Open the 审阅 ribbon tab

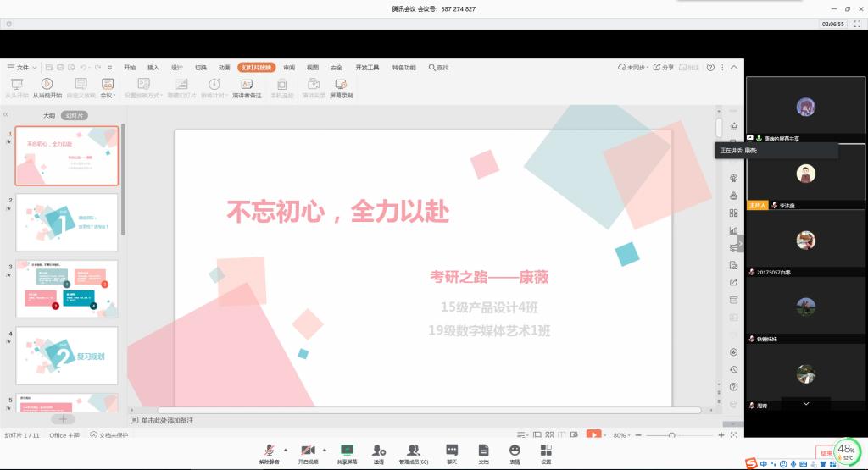point(289,68)
